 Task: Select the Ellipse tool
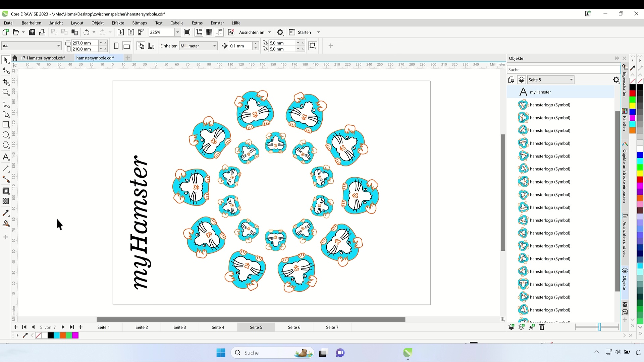coord(6,135)
